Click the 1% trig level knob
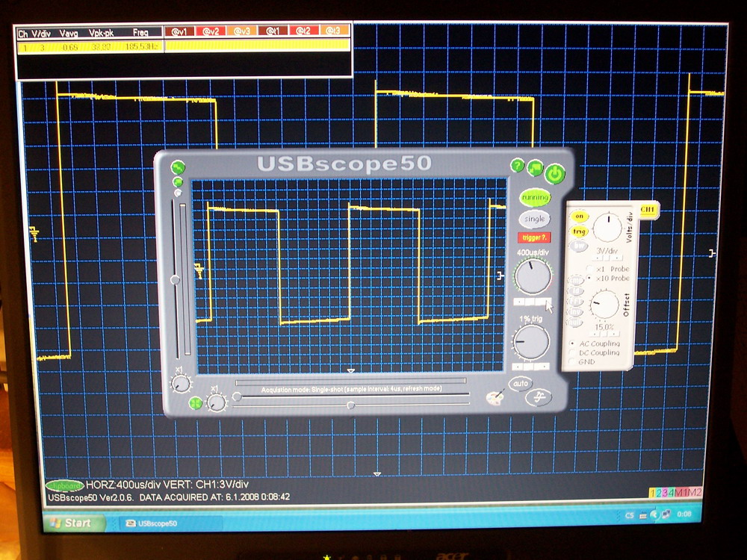 (530, 343)
